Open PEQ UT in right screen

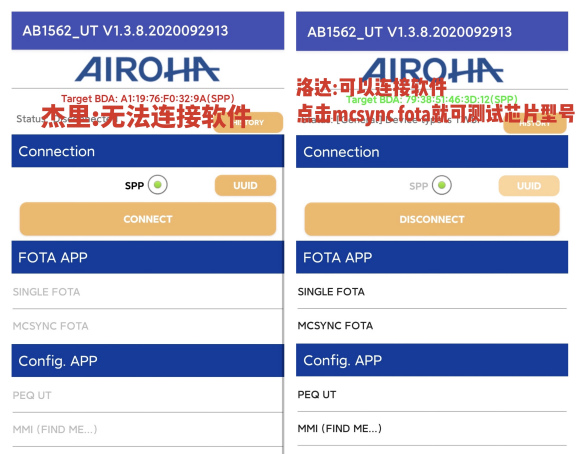coord(432,394)
